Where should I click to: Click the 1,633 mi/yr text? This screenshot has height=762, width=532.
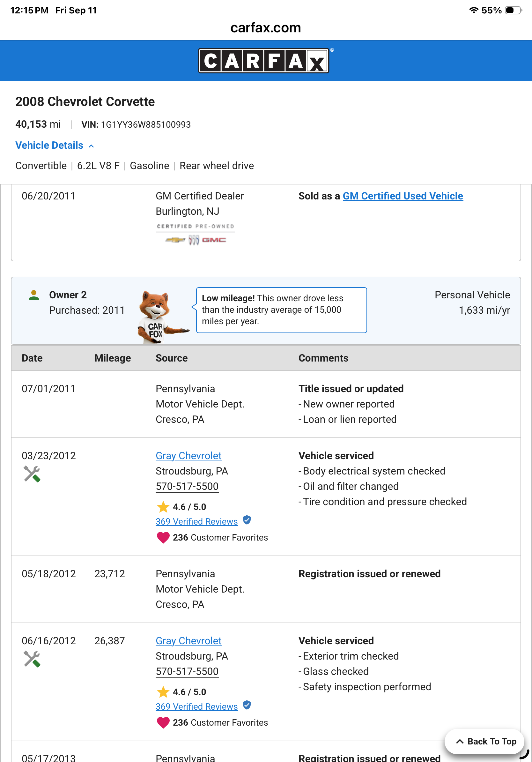click(x=484, y=310)
